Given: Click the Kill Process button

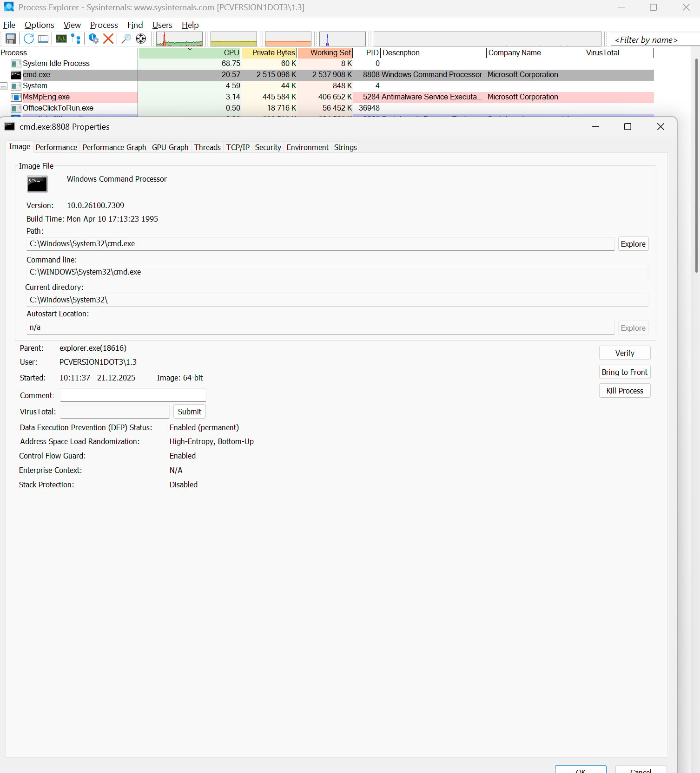Looking at the screenshot, I should click(625, 391).
